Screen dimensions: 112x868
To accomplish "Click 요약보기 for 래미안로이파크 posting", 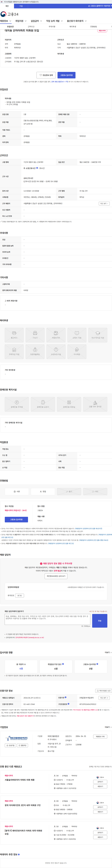I will point(100,833).
